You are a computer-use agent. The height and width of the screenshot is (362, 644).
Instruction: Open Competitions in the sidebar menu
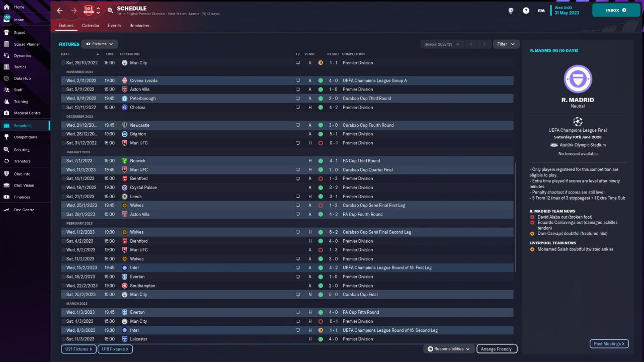[x=25, y=137]
